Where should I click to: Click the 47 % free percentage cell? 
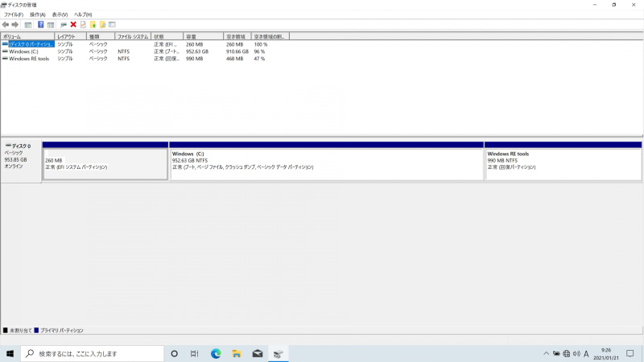[x=259, y=59]
